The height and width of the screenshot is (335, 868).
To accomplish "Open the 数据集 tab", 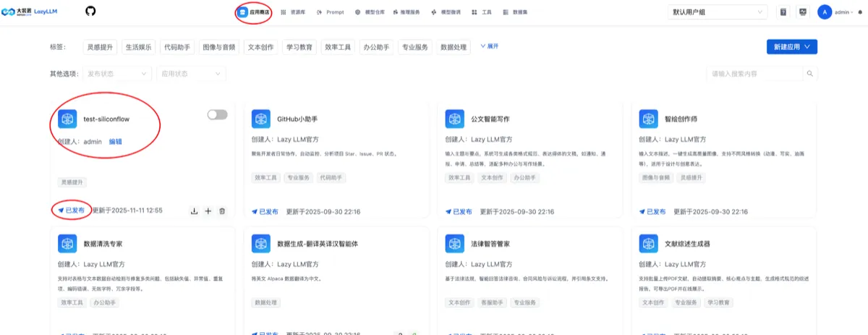I will tap(515, 12).
